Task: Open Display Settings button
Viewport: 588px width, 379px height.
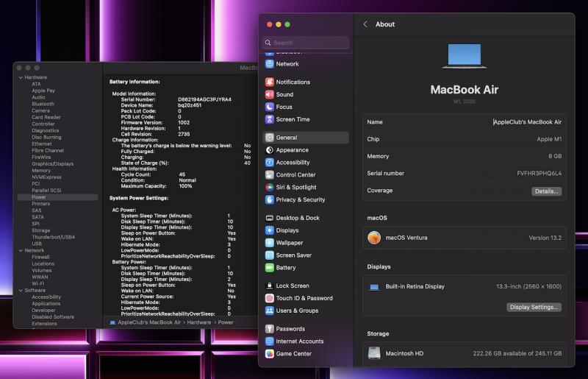Action: pyautogui.click(x=534, y=307)
